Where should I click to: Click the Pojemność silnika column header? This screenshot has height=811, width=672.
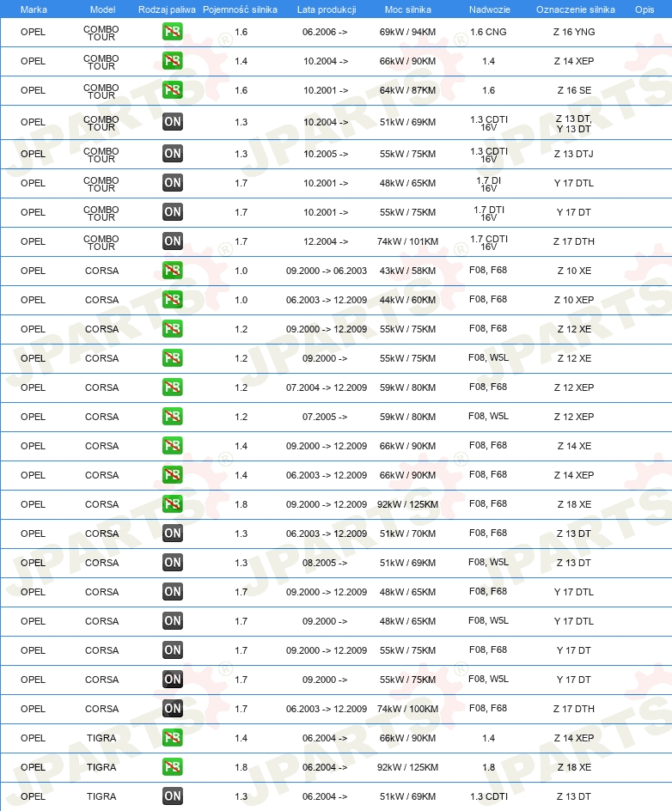point(240,9)
